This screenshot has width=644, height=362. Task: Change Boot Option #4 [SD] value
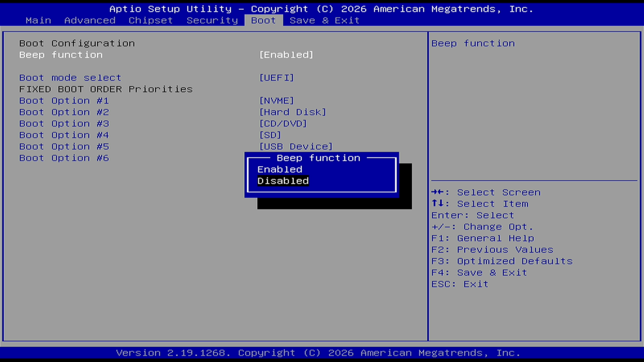pyautogui.click(x=270, y=135)
